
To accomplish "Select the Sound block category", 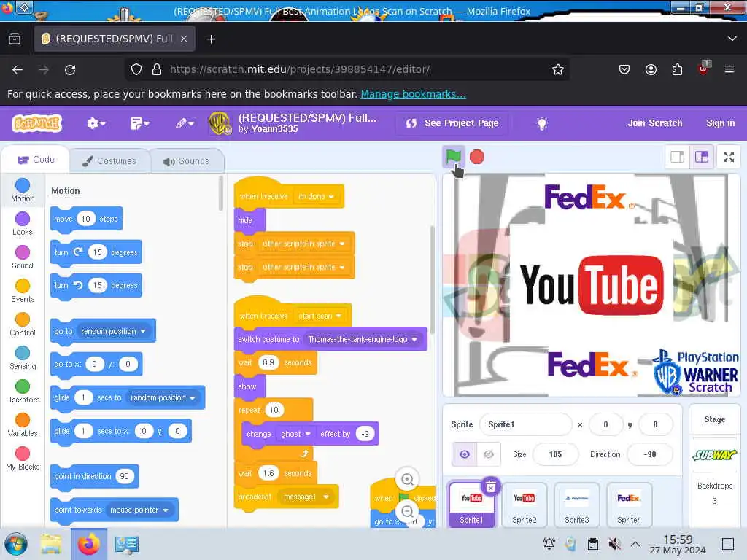I will click(x=23, y=257).
